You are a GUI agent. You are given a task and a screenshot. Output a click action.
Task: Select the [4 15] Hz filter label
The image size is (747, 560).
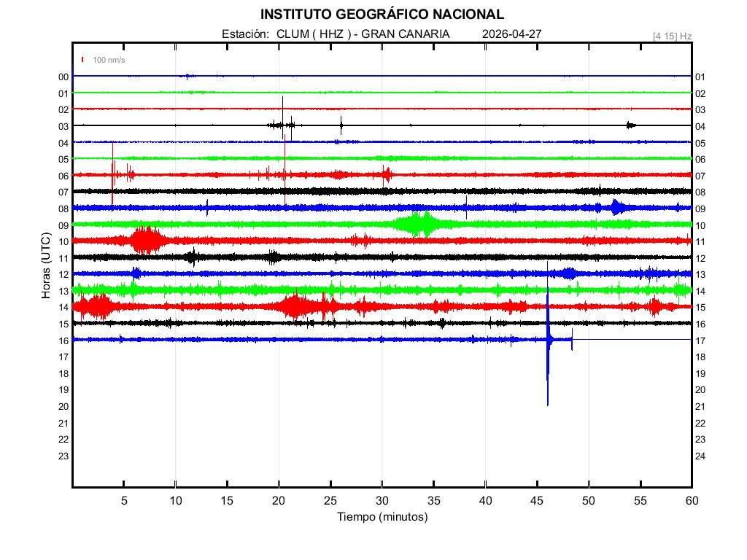click(672, 36)
